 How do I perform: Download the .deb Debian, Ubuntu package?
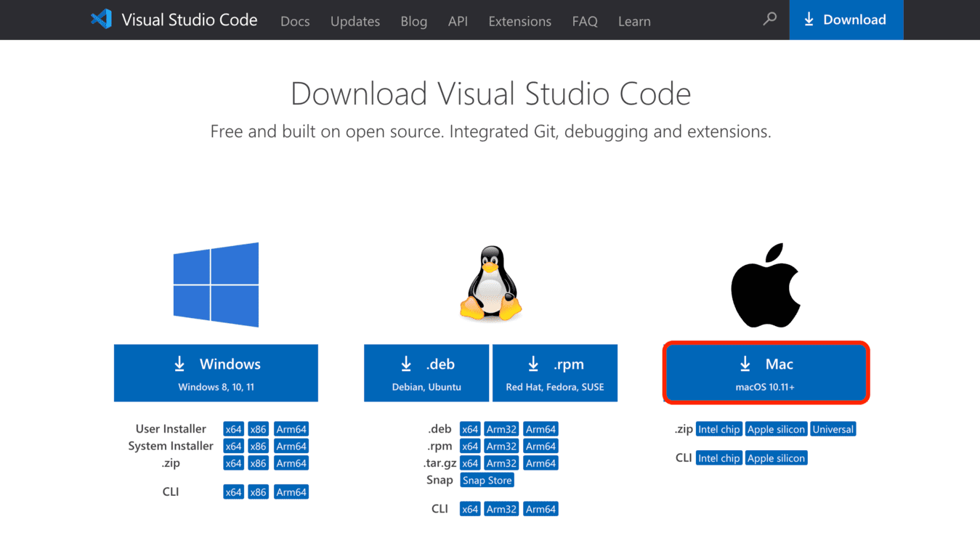426,373
